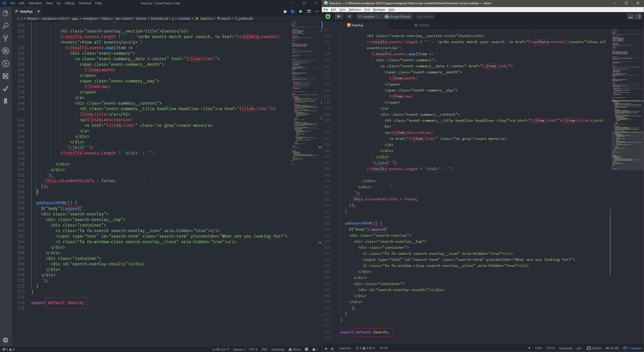644x352 pixels.
Task: Click '7 updates' in Atom's status bar
Action: tap(633, 348)
